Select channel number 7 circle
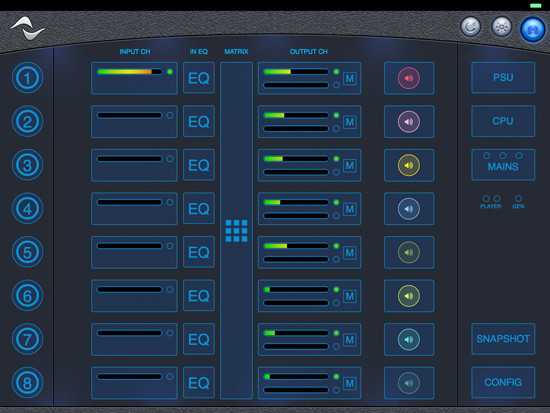 pos(27,339)
